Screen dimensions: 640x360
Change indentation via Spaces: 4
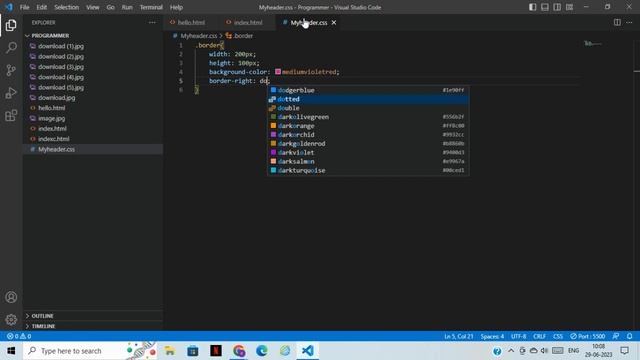492,336
